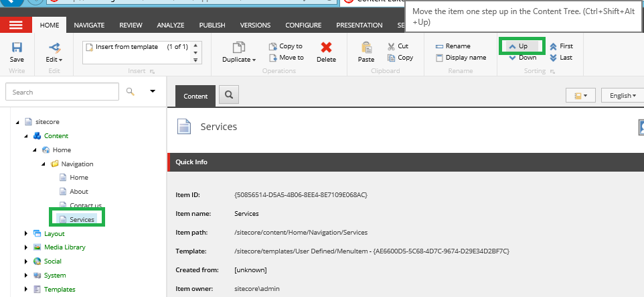Expand the Layout tree node
This screenshot has height=297, width=644.
[26, 233]
